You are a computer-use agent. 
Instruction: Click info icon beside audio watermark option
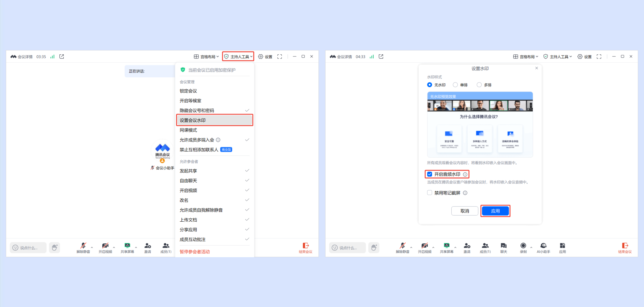coord(465,174)
